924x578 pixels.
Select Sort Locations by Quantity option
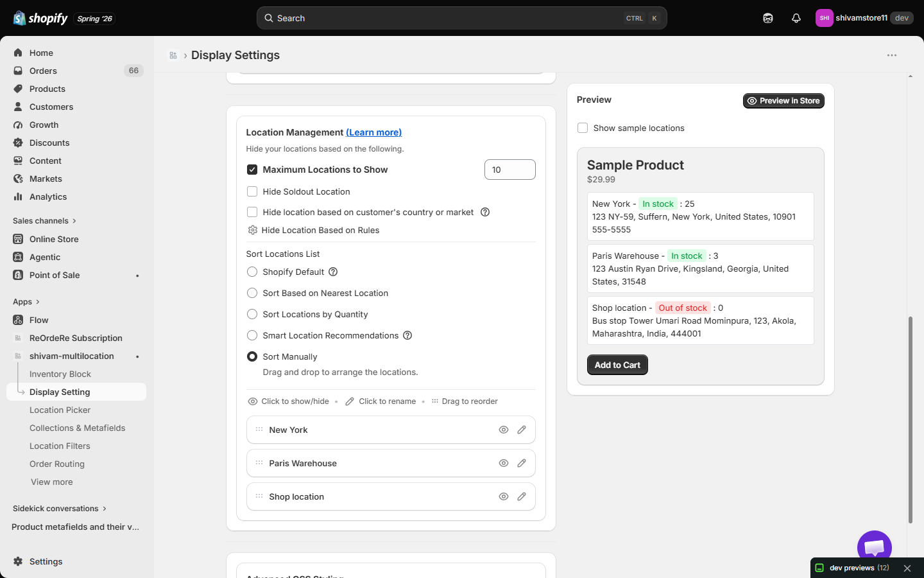pos(252,314)
